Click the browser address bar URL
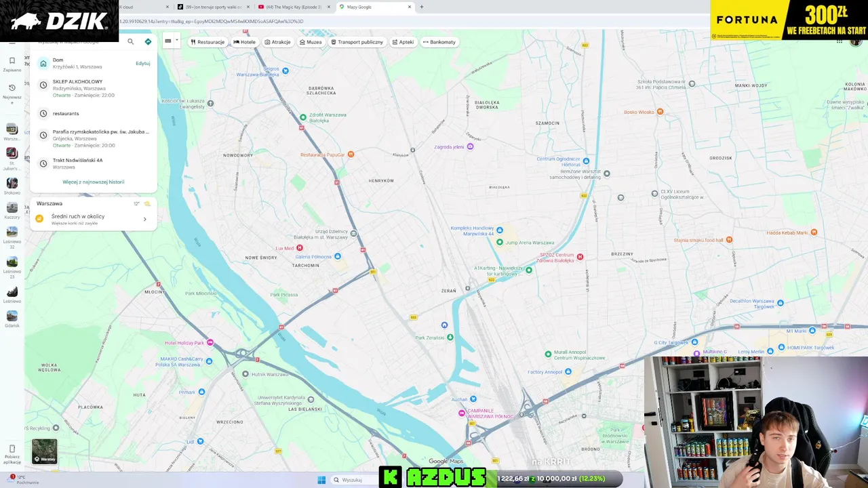 212,21
